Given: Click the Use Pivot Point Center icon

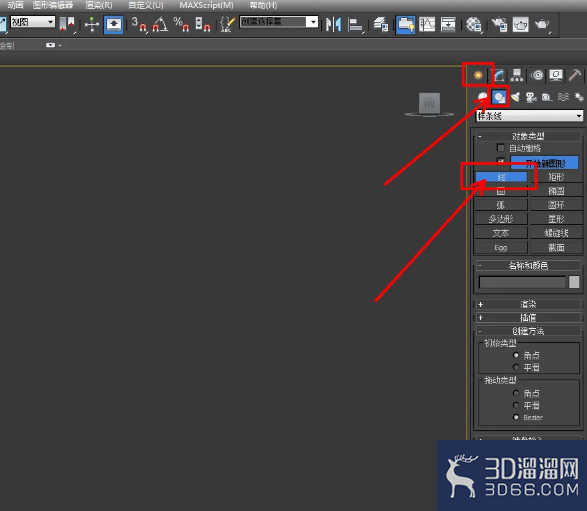Looking at the screenshot, I should [x=67, y=25].
